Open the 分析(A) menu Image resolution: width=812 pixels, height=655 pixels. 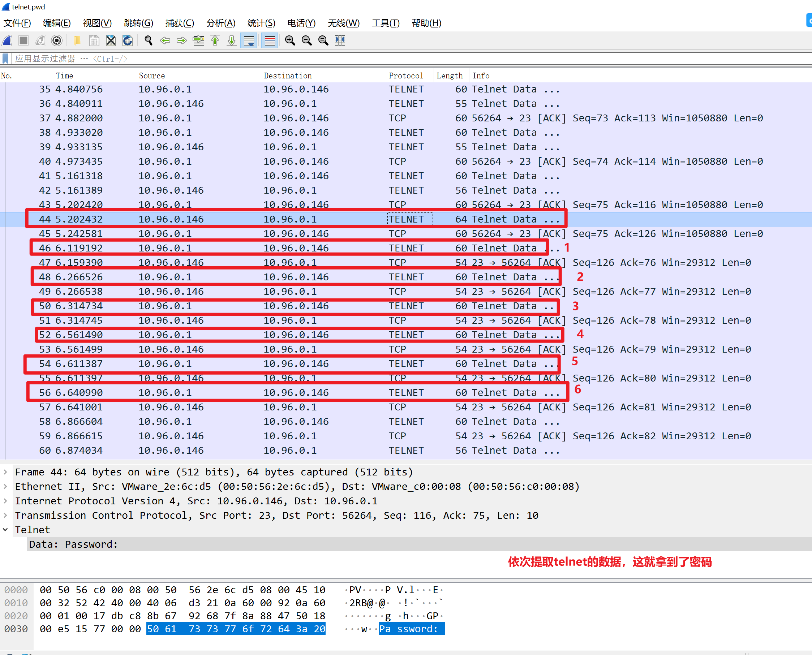(221, 23)
